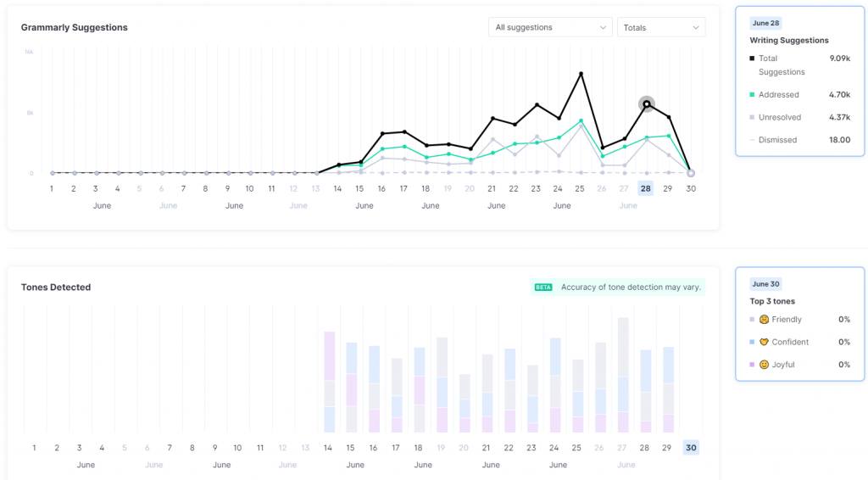
Task: Select day 1 on suggestions chart axis
Action: (x=52, y=189)
